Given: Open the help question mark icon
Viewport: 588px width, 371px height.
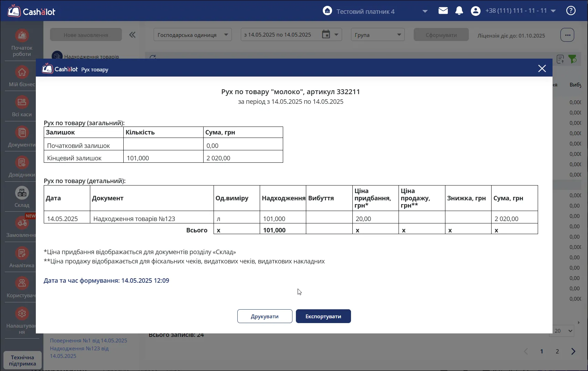Looking at the screenshot, I should (x=571, y=11).
